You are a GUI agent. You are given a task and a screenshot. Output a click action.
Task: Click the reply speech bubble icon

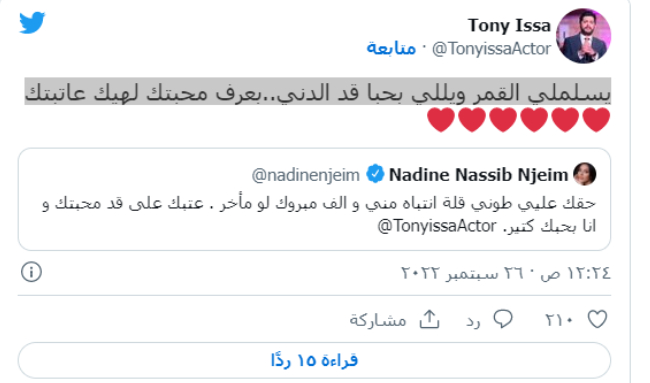click(x=503, y=319)
